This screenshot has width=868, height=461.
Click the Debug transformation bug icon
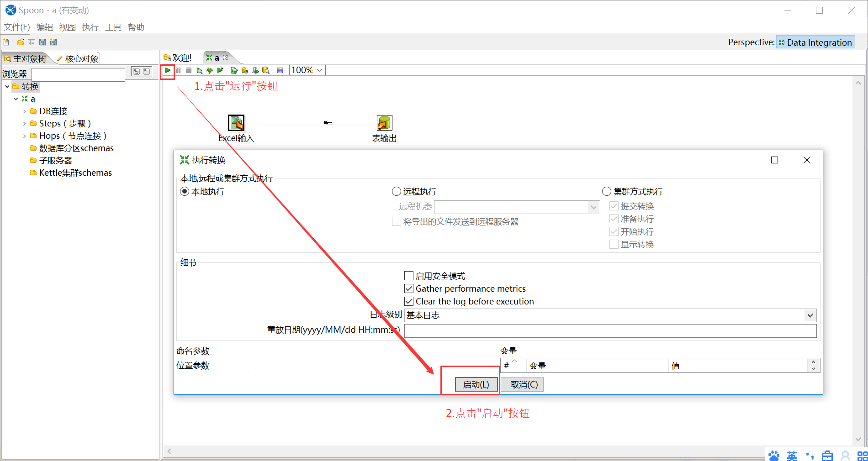click(x=210, y=70)
